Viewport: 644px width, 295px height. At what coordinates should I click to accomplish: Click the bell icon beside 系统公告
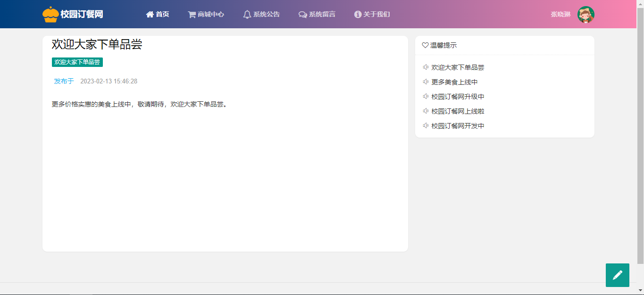(247, 15)
